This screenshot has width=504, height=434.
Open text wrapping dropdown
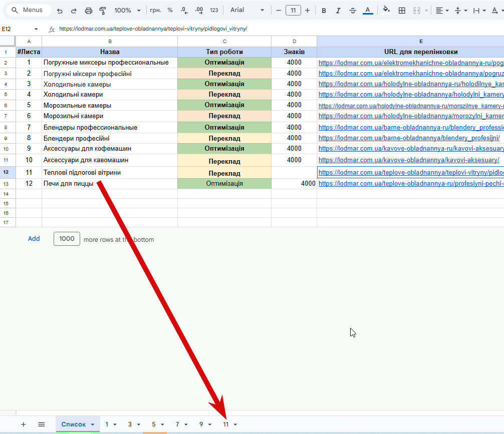tap(479, 11)
